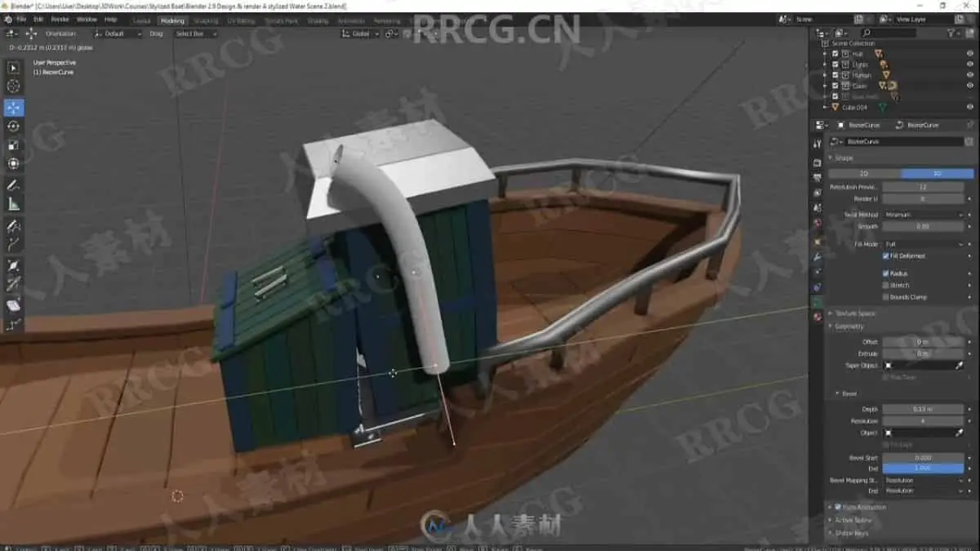Select the Measure ruler tool
This screenshot has width=980, height=551.
click(14, 204)
